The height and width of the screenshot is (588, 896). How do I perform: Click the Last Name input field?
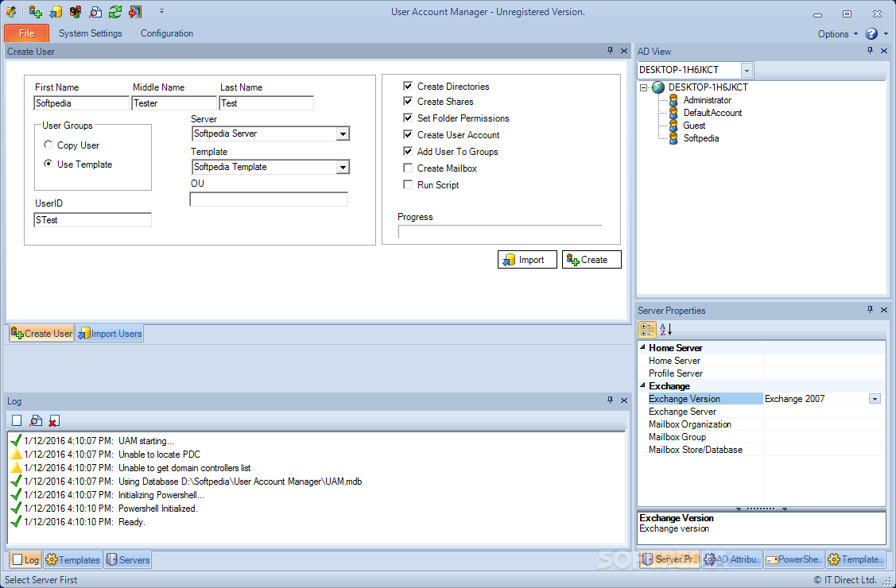(x=266, y=103)
